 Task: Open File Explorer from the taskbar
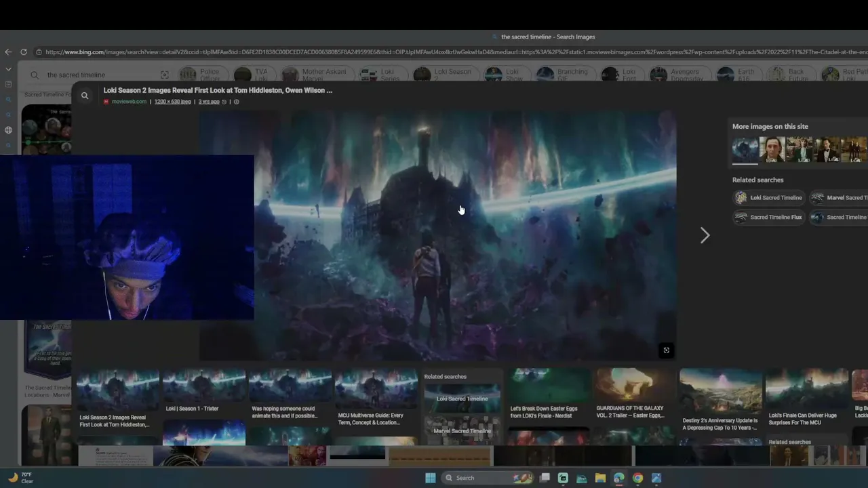pos(600,478)
